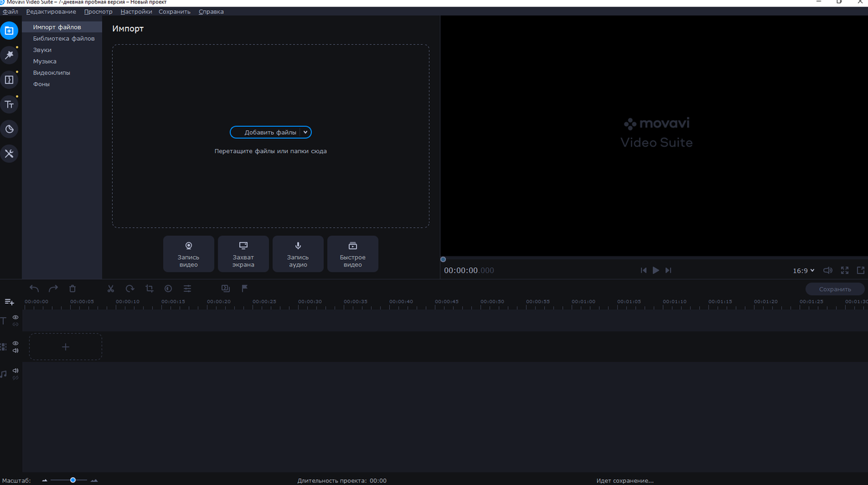Viewport: 868px width, 485px height.
Task: Select Библиотека файлов in the list
Action: 62,39
